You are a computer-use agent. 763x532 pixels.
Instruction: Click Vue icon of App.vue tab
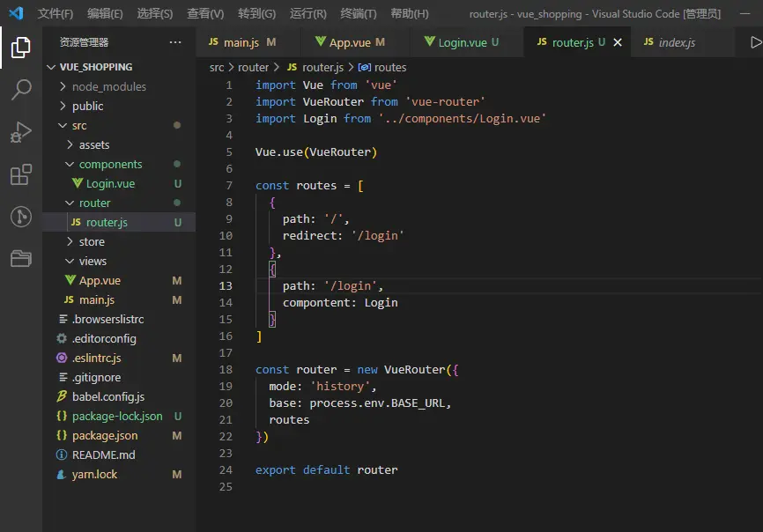(320, 41)
